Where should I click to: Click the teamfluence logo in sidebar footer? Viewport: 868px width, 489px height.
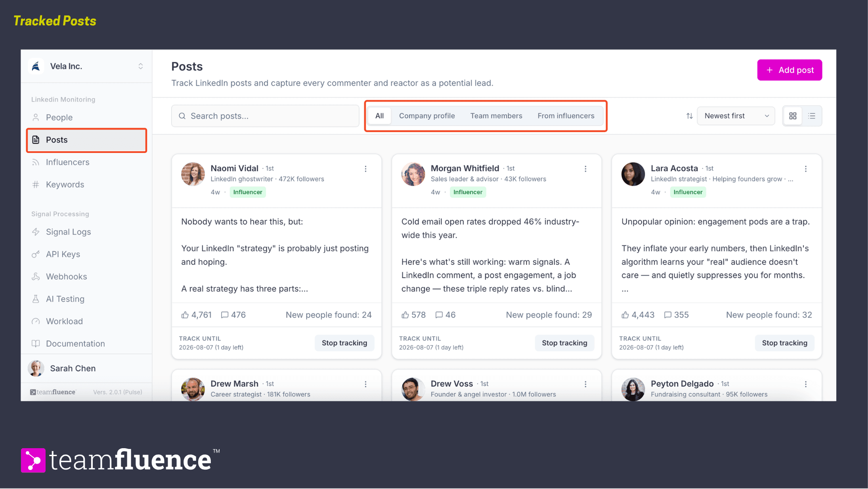click(x=53, y=392)
